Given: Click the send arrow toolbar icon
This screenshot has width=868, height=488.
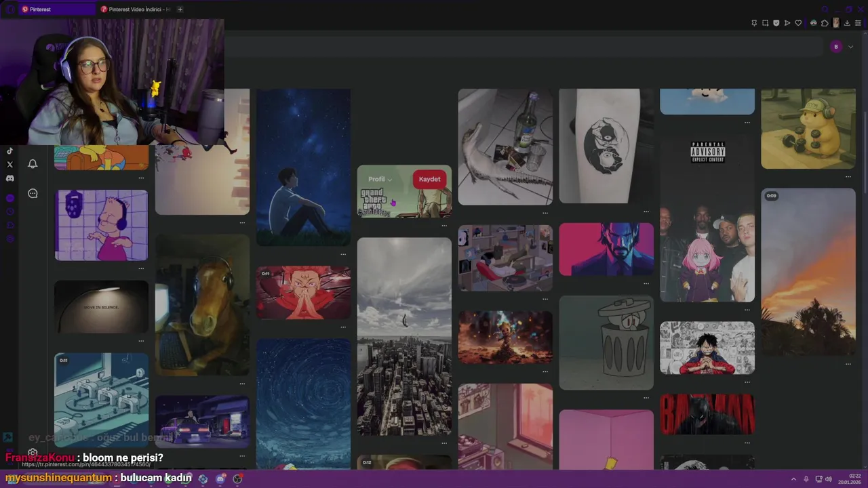Looking at the screenshot, I should click(787, 23).
